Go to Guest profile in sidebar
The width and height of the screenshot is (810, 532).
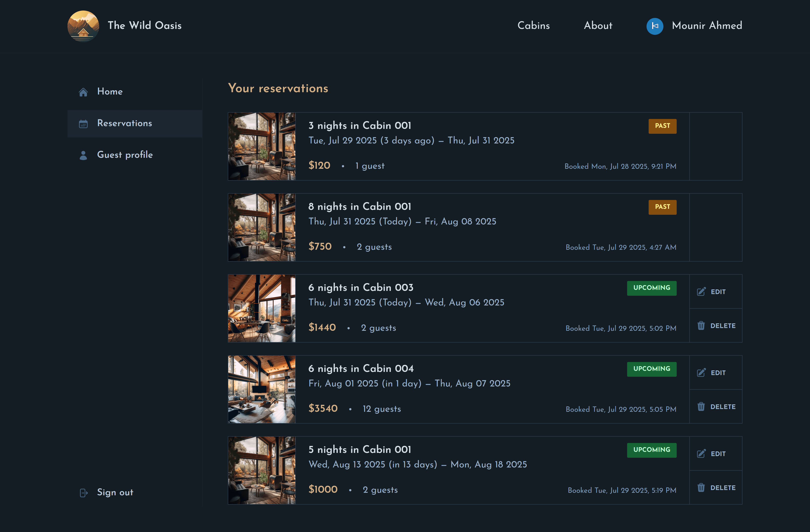pos(125,155)
